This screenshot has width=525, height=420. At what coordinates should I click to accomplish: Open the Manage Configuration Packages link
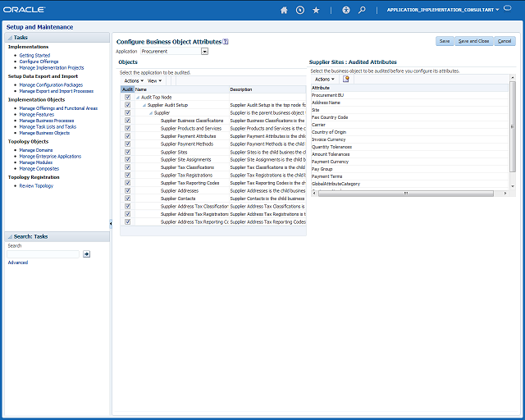tap(51, 85)
